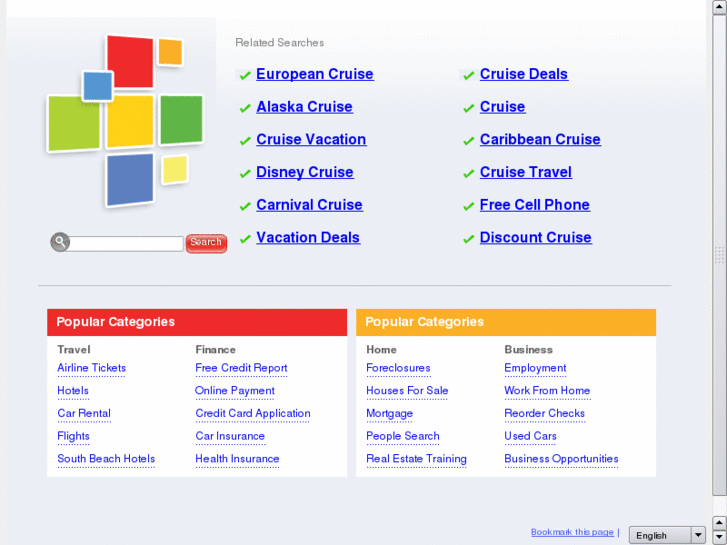Viewport: 727px width, 545px height.
Task: Open the Disney Cruise link
Action: point(305,172)
